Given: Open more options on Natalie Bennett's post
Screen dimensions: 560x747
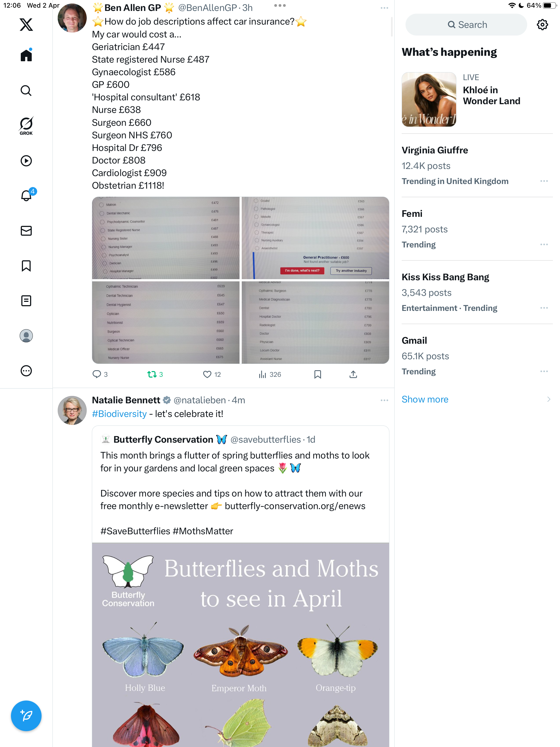Looking at the screenshot, I should (x=384, y=400).
